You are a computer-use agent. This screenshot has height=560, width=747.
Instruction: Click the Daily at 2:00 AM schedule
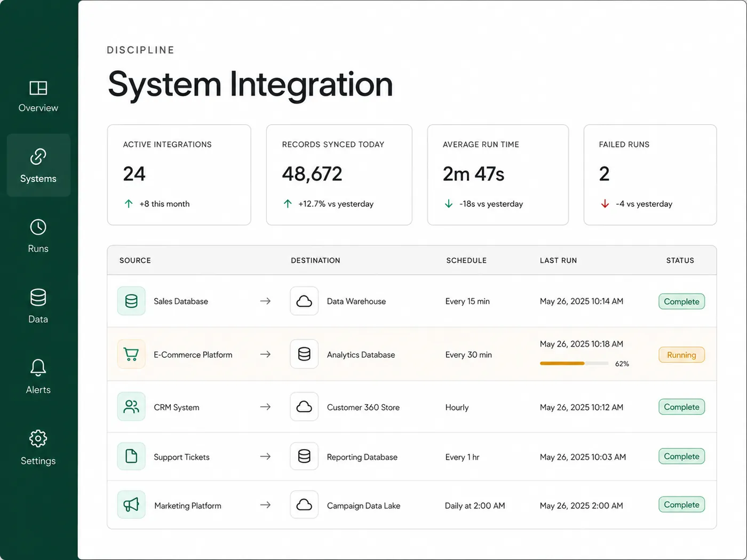coord(475,506)
